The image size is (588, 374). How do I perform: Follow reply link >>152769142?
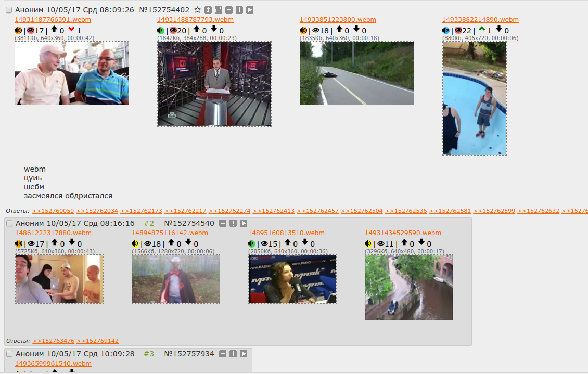click(x=97, y=341)
